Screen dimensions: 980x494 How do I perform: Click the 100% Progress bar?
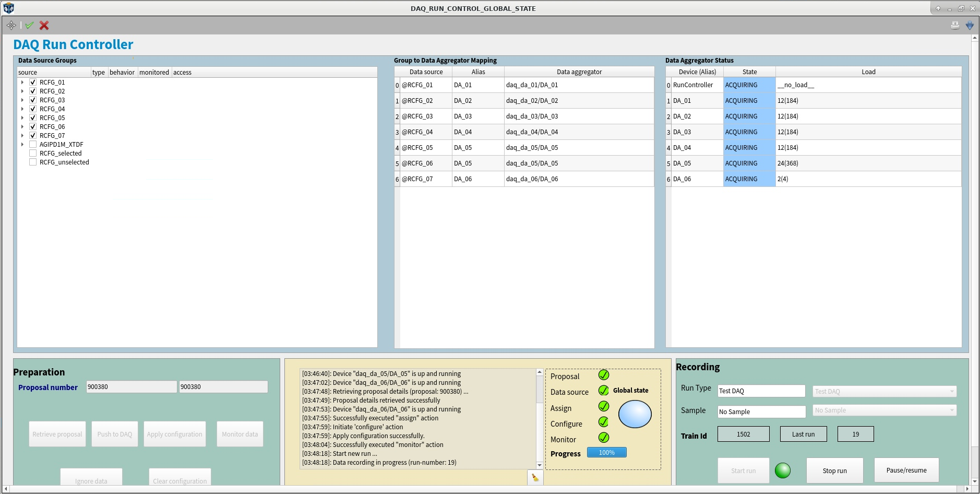(x=606, y=452)
